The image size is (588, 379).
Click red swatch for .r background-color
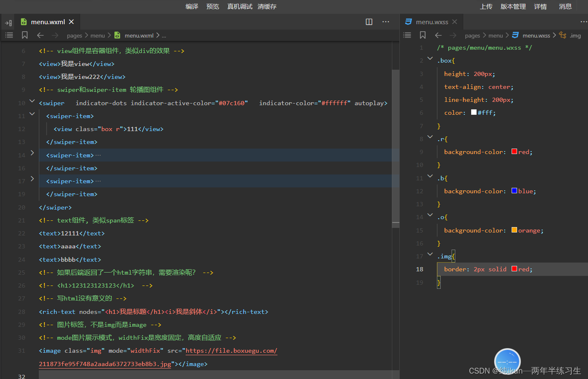coord(515,152)
